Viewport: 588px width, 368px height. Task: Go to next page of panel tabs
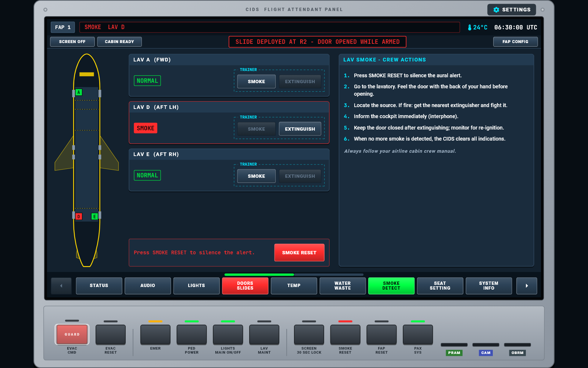pos(527,286)
